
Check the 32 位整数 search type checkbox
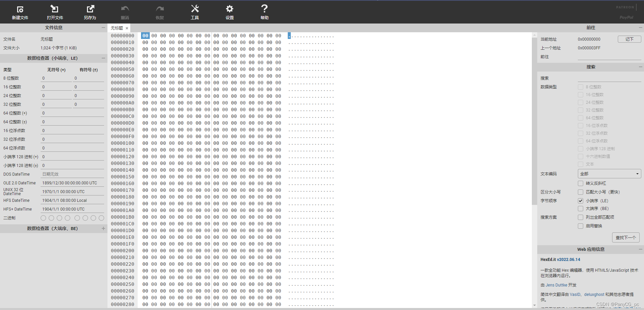click(580, 110)
